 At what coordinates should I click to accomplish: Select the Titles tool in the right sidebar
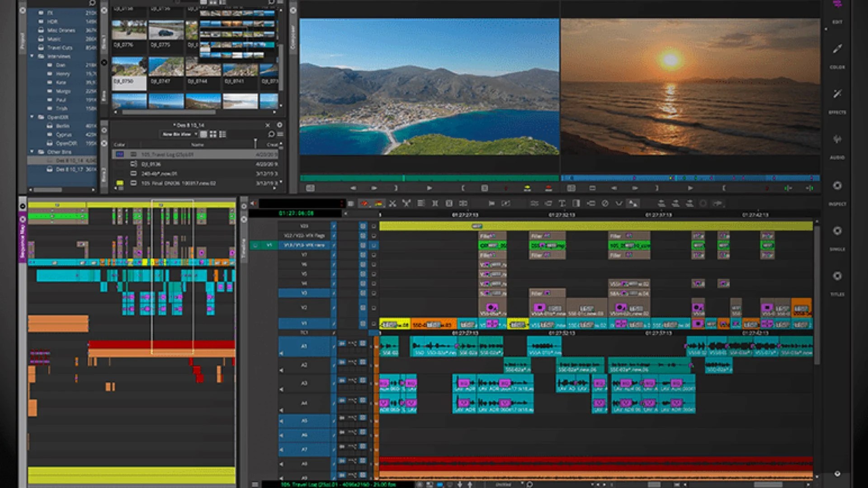point(836,274)
